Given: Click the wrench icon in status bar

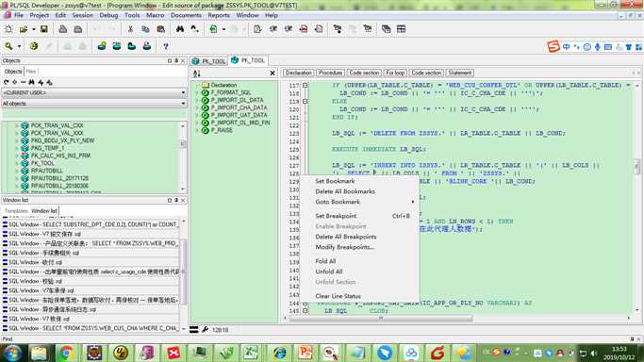Looking at the screenshot, I should pyautogui.click(x=205, y=330).
